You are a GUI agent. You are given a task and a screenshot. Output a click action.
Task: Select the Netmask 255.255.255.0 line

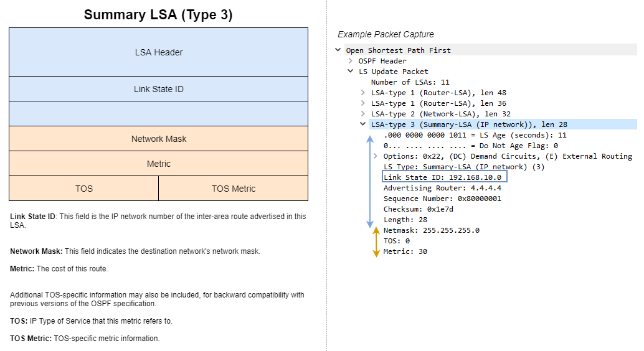[x=431, y=230]
